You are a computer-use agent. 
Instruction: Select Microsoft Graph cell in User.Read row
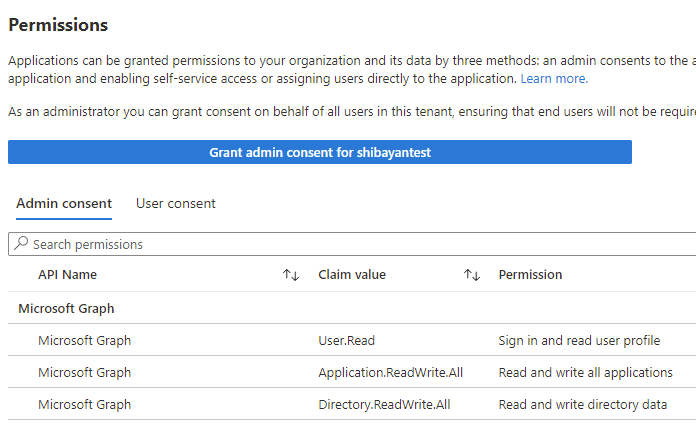[85, 341]
